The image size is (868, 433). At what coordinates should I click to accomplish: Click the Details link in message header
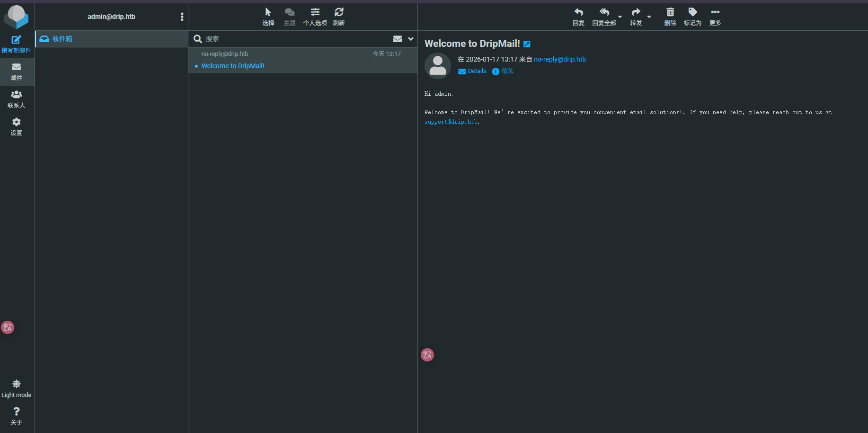477,71
